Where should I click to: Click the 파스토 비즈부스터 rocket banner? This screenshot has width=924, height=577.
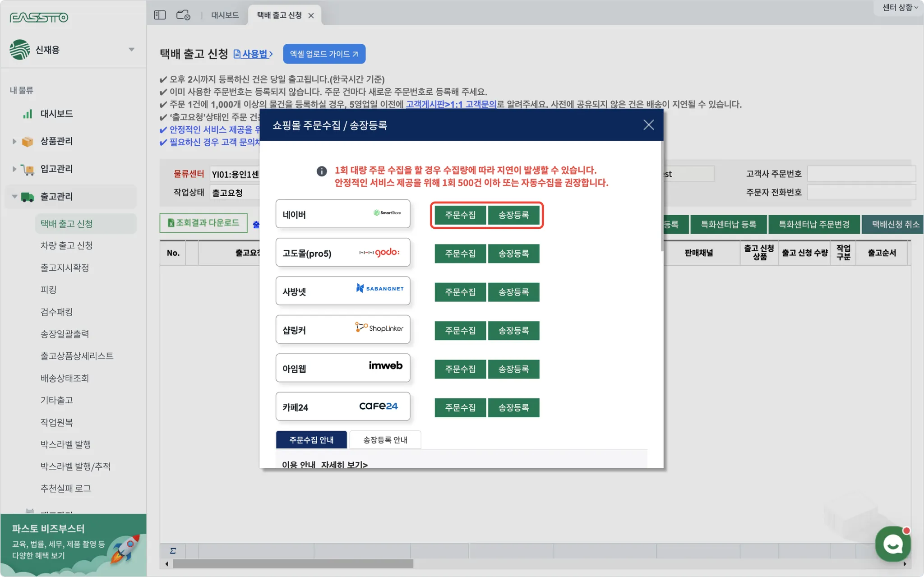click(73, 545)
